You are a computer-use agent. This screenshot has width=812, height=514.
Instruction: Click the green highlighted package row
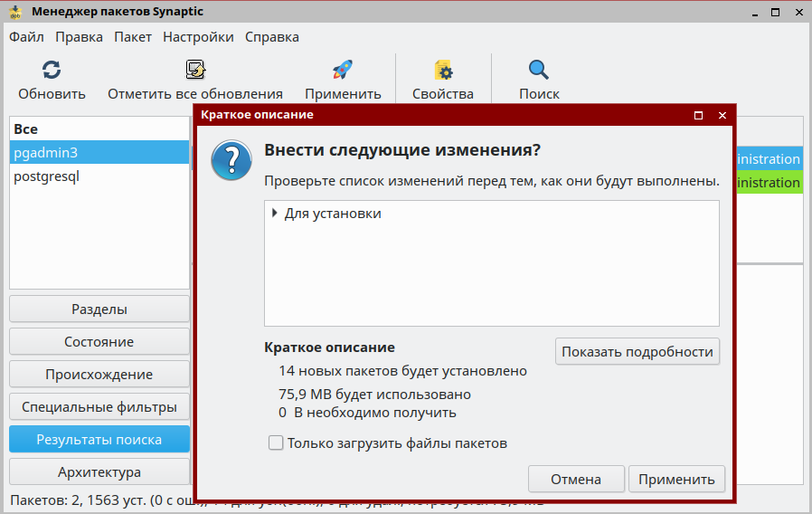pyautogui.click(x=769, y=183)
